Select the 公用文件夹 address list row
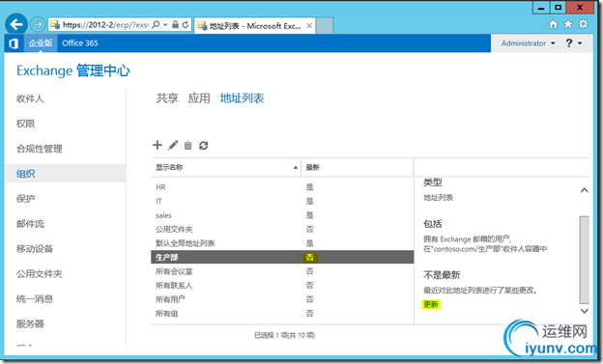Screen dimensions: 603x364 282,229
